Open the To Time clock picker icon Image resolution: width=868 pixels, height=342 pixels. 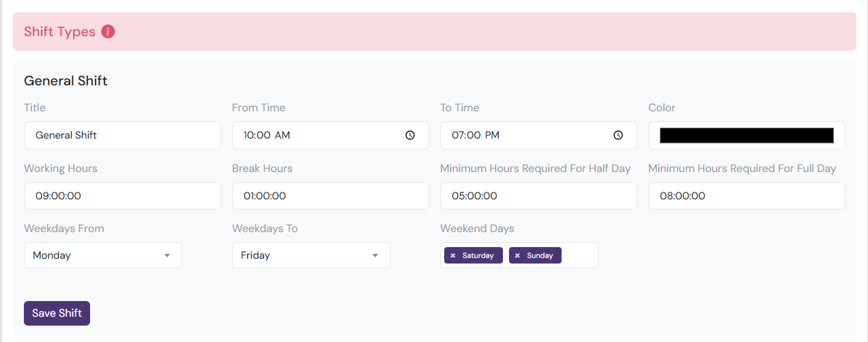coord(618,135)
